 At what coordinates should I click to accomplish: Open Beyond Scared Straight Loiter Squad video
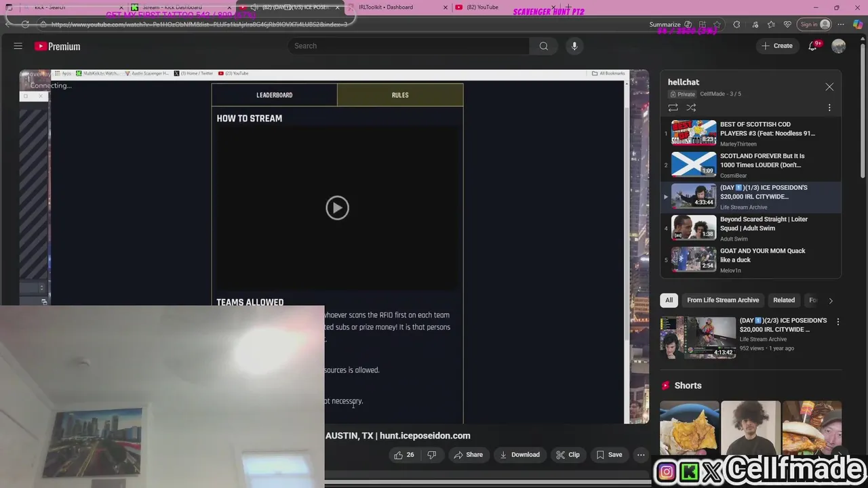(751, 228)
